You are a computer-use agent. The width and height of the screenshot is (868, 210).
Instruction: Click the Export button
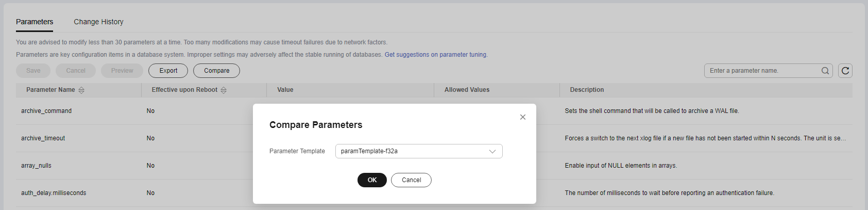tap(168, 71)
